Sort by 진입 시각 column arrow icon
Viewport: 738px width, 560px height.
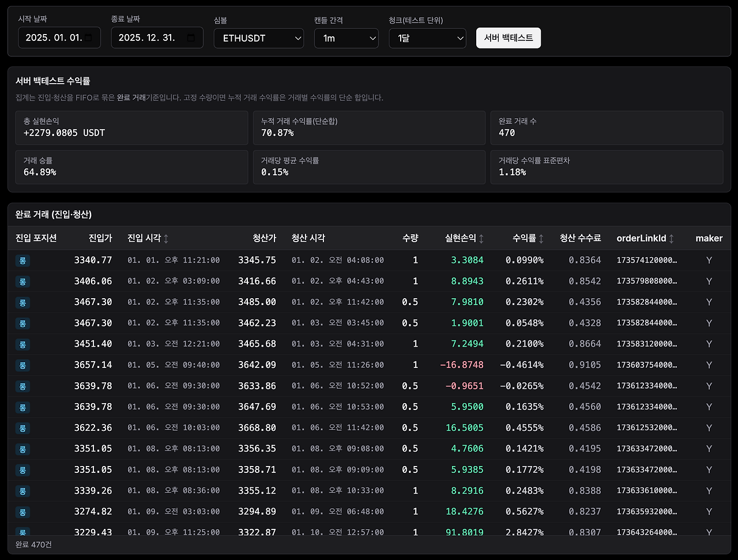tap(166, 238)
